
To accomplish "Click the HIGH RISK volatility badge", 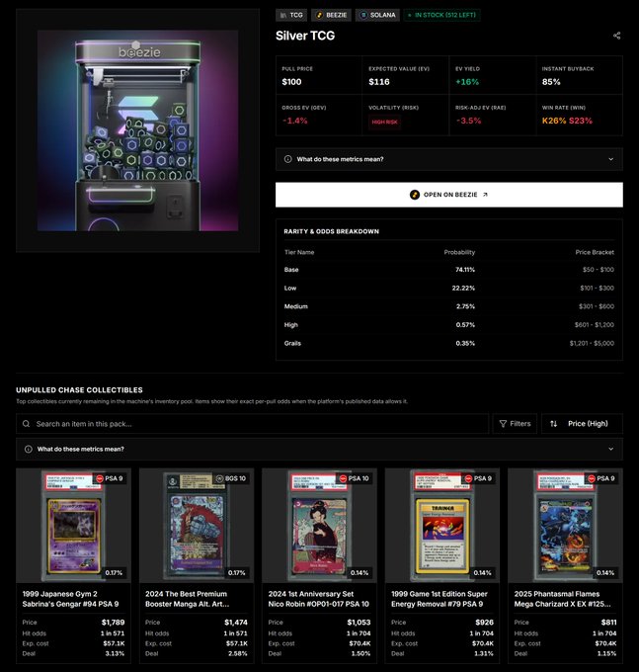I will pos(384,123).
